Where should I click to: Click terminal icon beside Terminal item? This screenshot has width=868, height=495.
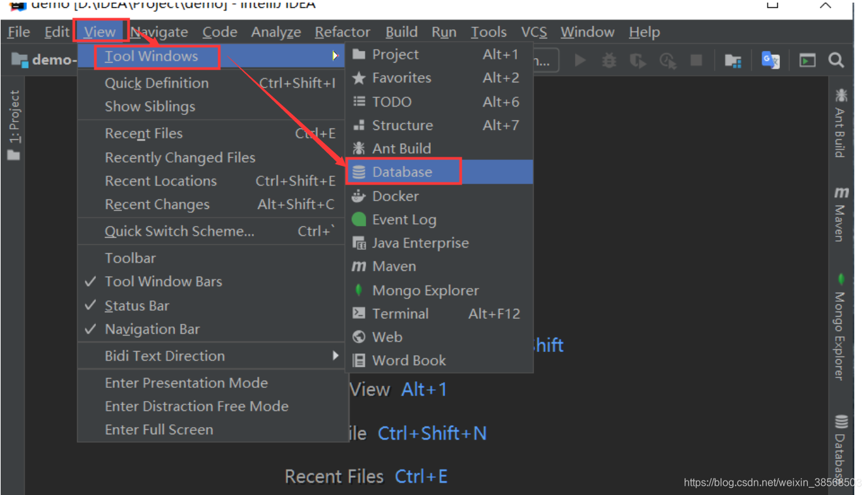[x=359, y=313]
